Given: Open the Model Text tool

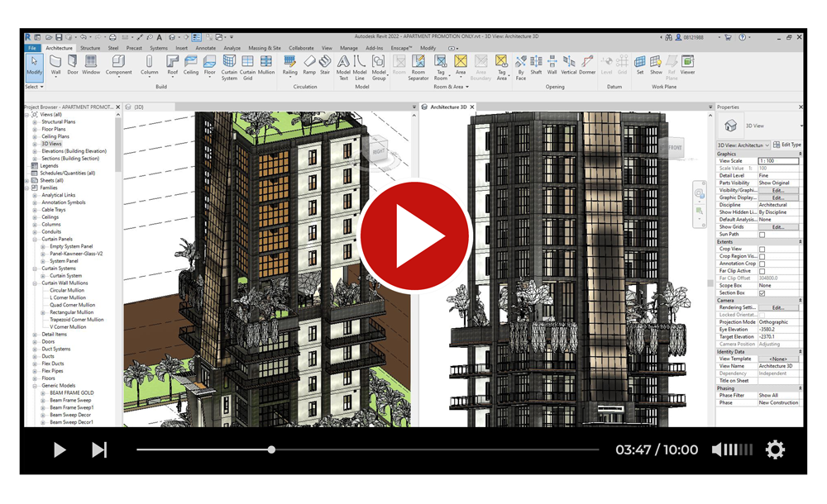Looking at the screenshot, I should coord(343,65).
